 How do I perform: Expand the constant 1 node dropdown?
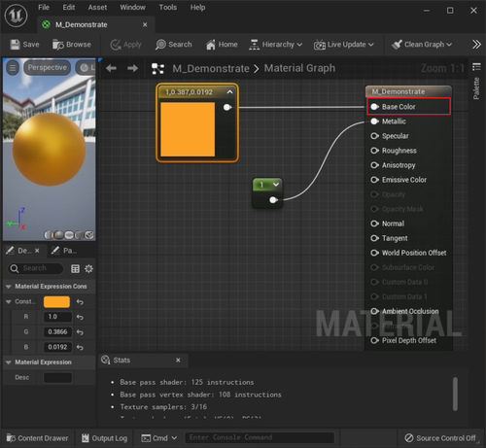[x=276, y=185]
